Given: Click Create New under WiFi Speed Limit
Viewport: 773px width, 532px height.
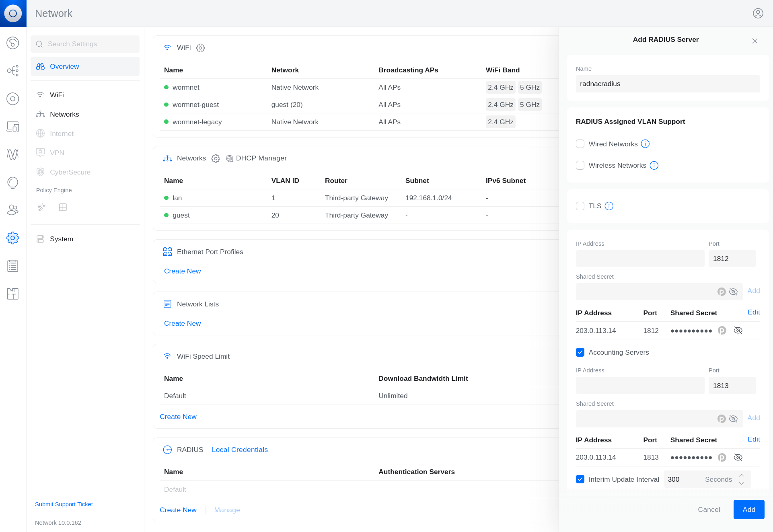Looking at the screenshot, I should tap(178, 417).
